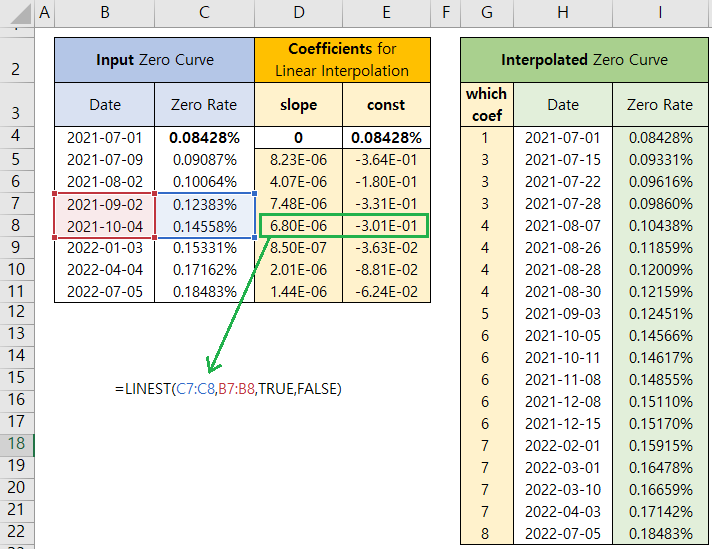Viewport: 712px width, 549px height.
Task: Select slope cell 1.44E-06
Action: 298,292
